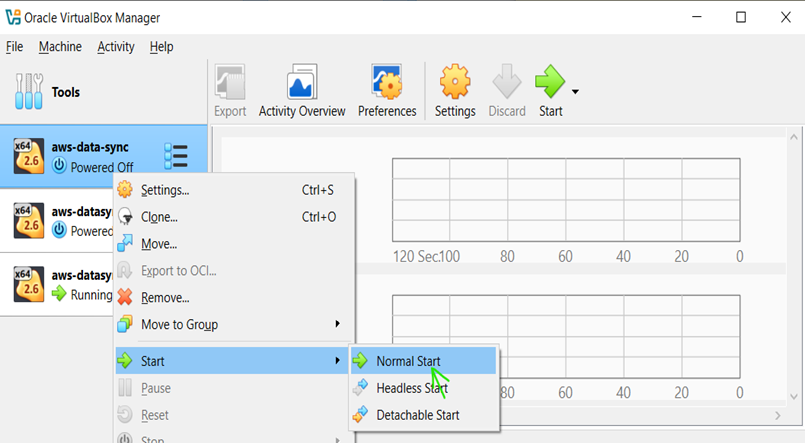The height and width of the screenshot is (443, 805).
Task: Expand the Move to Group submenu
Action: coord(234,324)
